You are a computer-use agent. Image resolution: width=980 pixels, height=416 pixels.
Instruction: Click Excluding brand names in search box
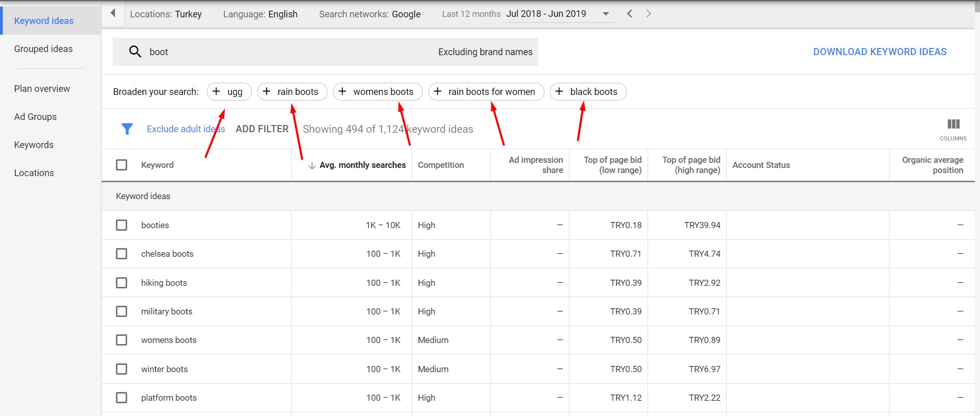485,52
